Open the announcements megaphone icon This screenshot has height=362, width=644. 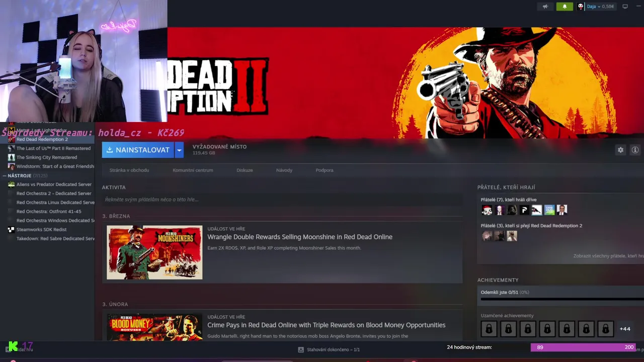pos(545,7)
